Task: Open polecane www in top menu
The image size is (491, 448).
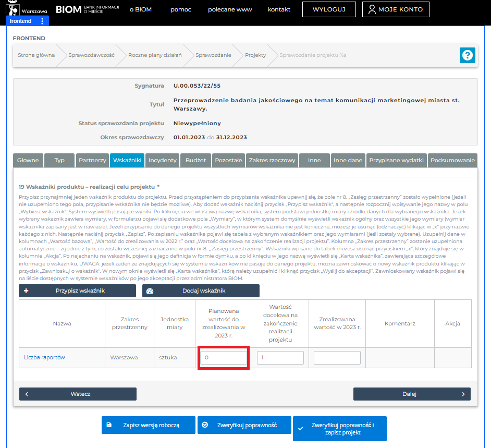Action: point(230,9)
